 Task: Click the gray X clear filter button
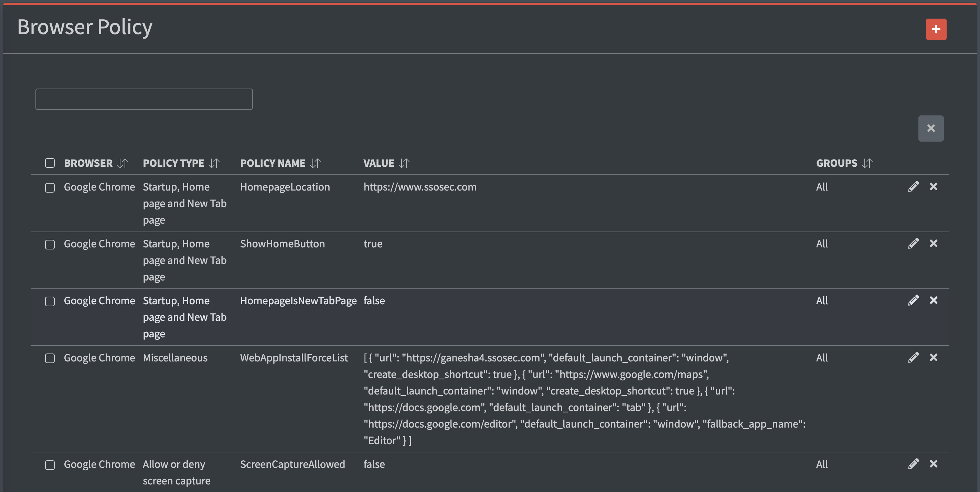click(930, 128)
